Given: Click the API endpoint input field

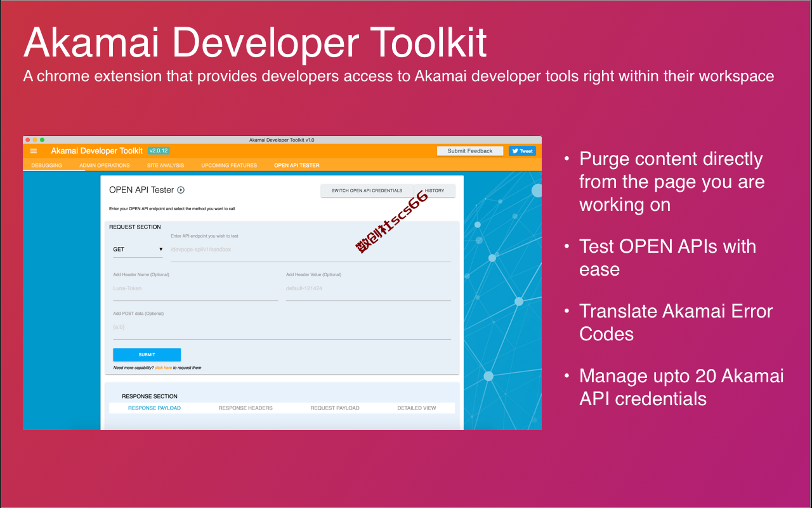Looking at the screenshot, I should tap(311, 250).
